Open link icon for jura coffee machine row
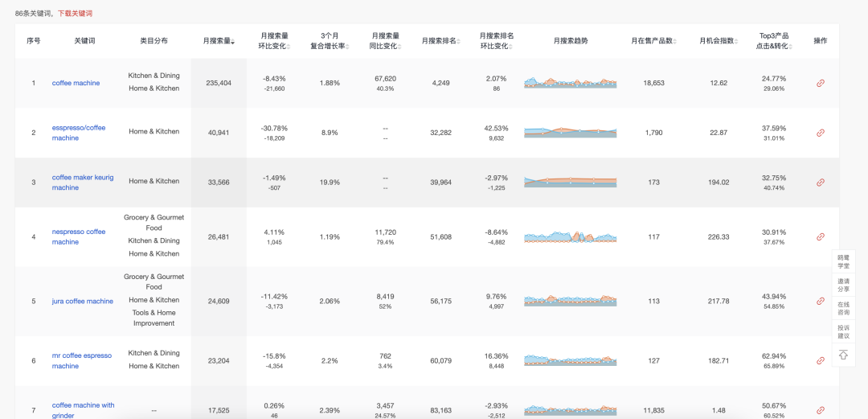This screenshot has width=868, height=419. pos(821,301)
